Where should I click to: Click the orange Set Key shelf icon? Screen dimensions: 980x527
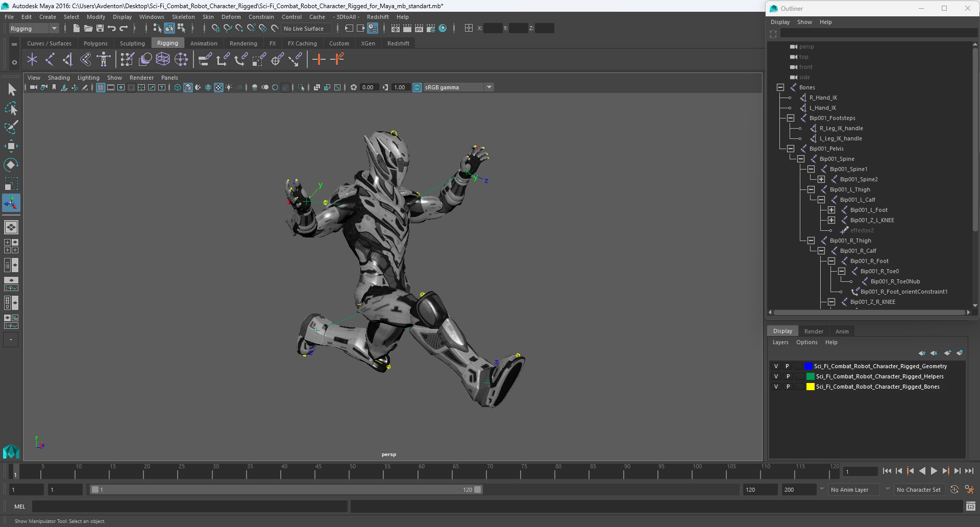(319, 59)
